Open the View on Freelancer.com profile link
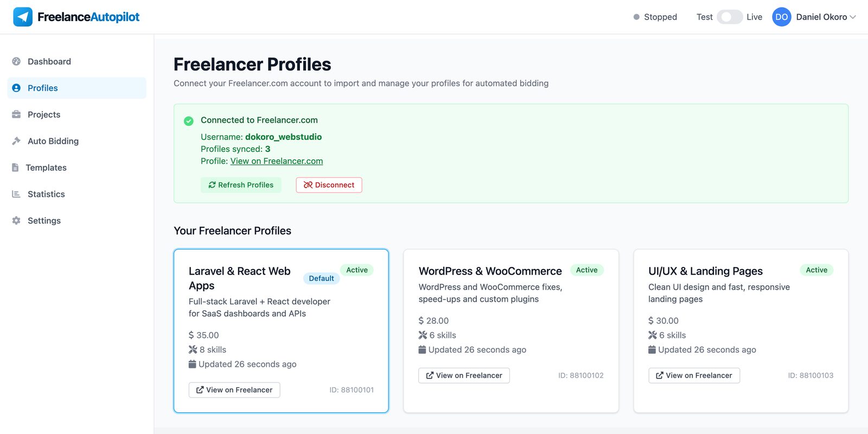 click(x=277, y=161)
